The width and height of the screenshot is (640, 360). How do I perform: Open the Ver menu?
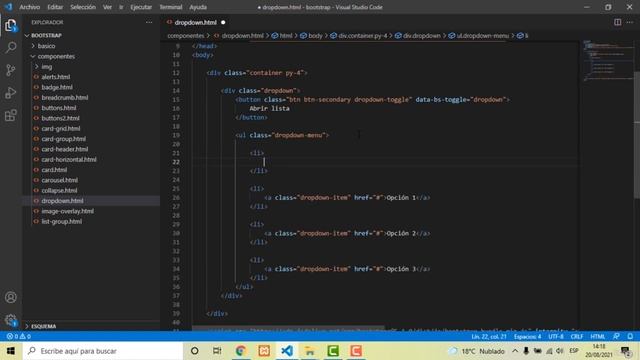click(107, 7)
